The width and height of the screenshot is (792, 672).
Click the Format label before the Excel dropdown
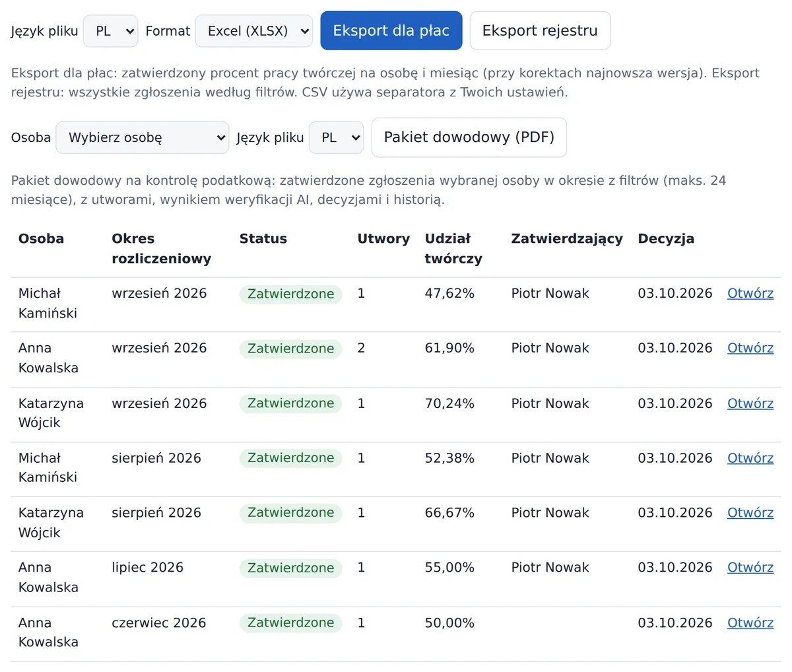(x=168, y=31)
